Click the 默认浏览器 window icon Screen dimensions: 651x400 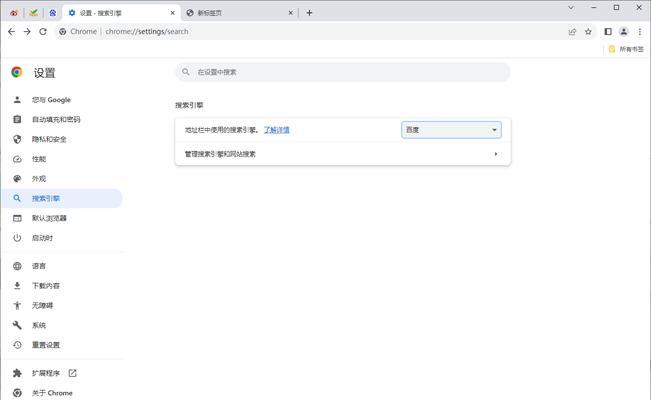(x=17, y=218)
